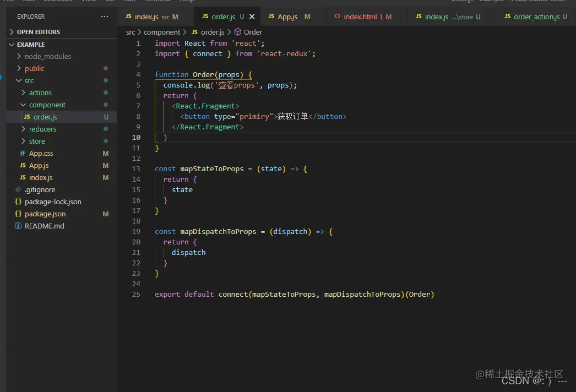Expand the actions folder

[62, 93]
